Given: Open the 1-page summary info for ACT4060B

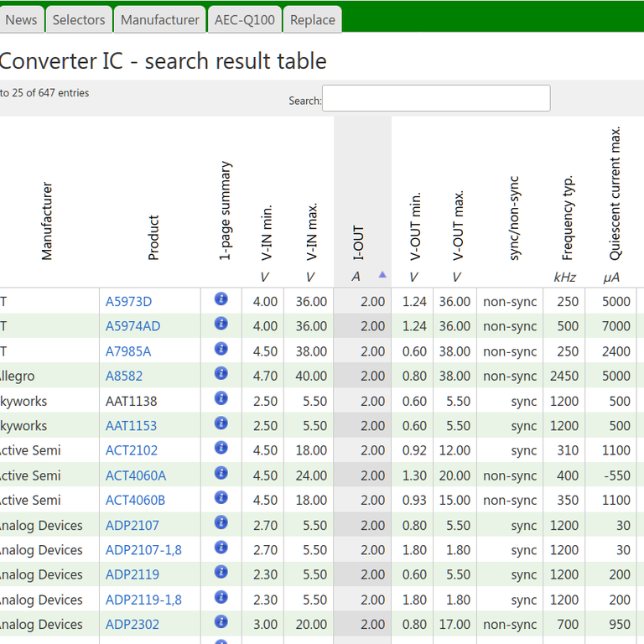Looking at the screenshot, I should click(221, 498).
